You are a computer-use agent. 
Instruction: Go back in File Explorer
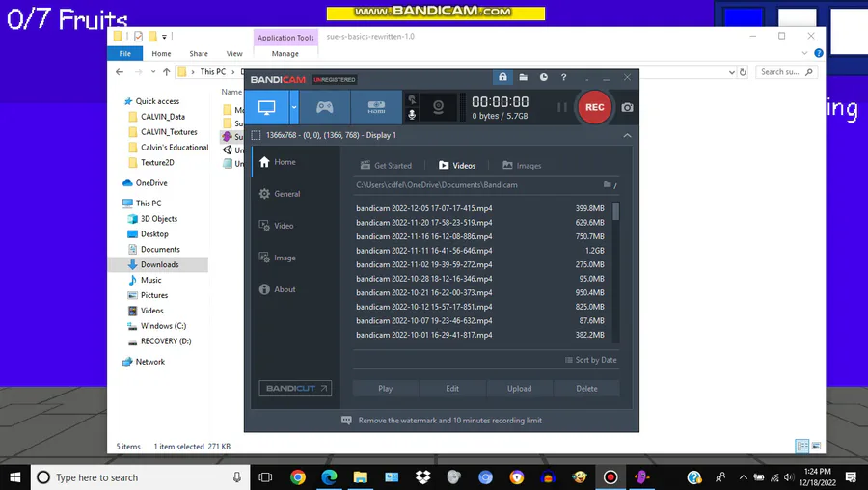pyautogui.click(x=120, y=72)
